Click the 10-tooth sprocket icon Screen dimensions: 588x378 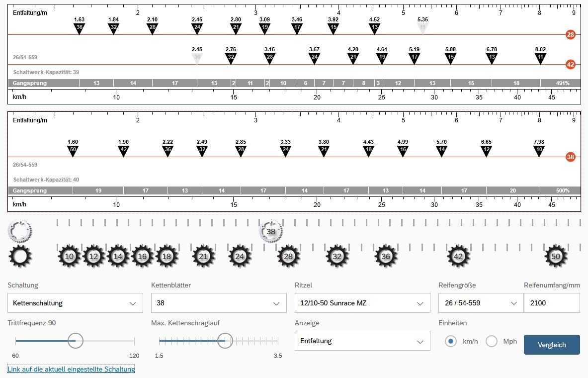70,257
